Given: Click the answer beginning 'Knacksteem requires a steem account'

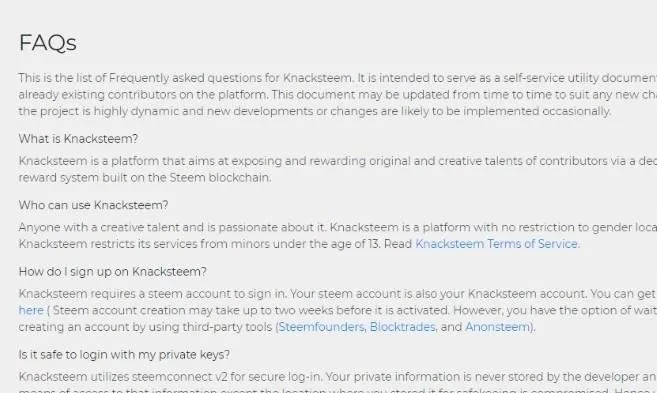Looking at the screenshot, I should click(338, 310).
